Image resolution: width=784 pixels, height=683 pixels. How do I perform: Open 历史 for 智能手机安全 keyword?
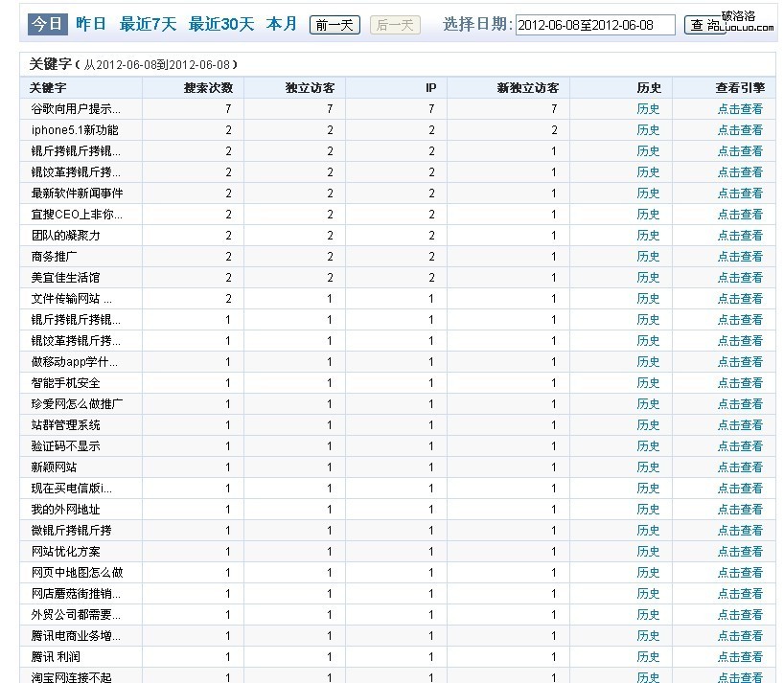point(649,383)
